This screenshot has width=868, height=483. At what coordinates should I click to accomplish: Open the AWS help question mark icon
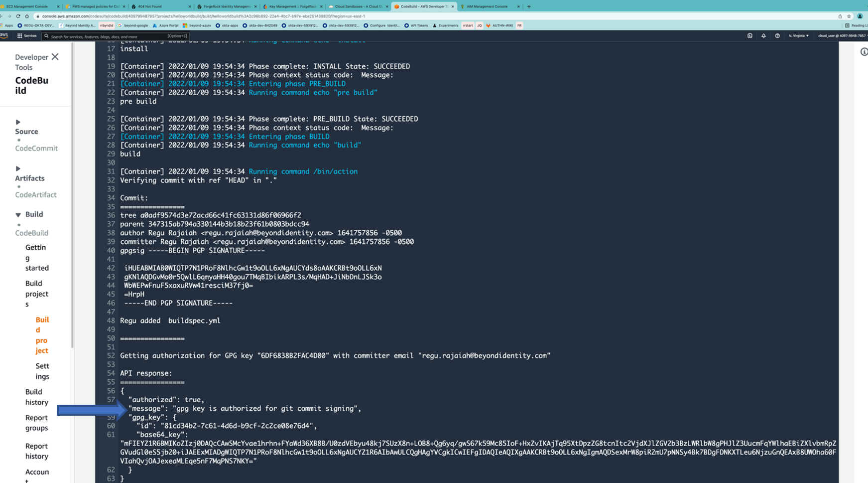click(x=777, y=36)
